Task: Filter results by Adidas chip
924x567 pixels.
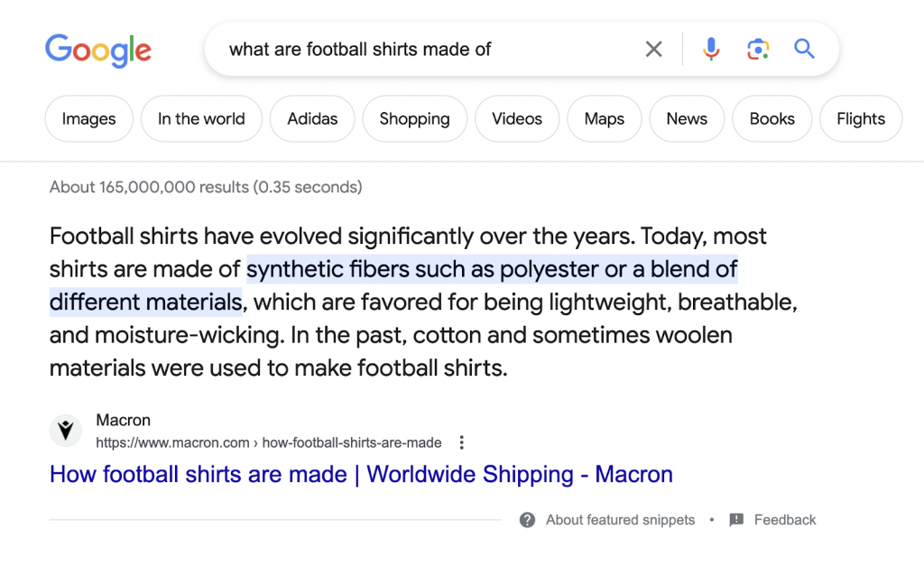Action: [x=312, y=118]
